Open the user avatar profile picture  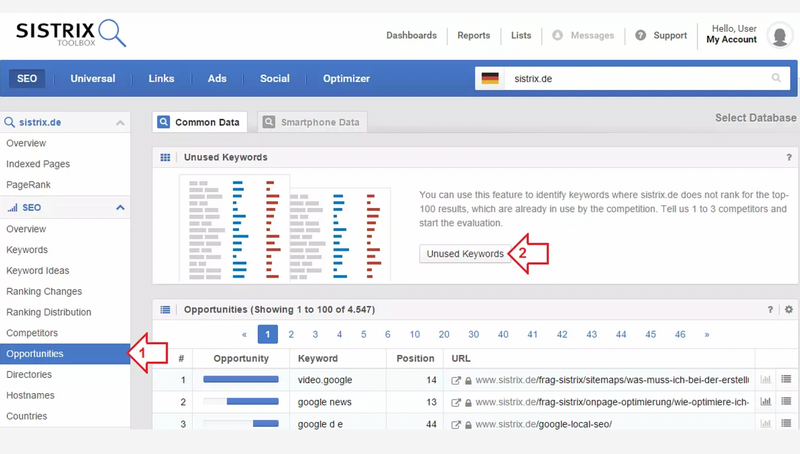[780, 36]
